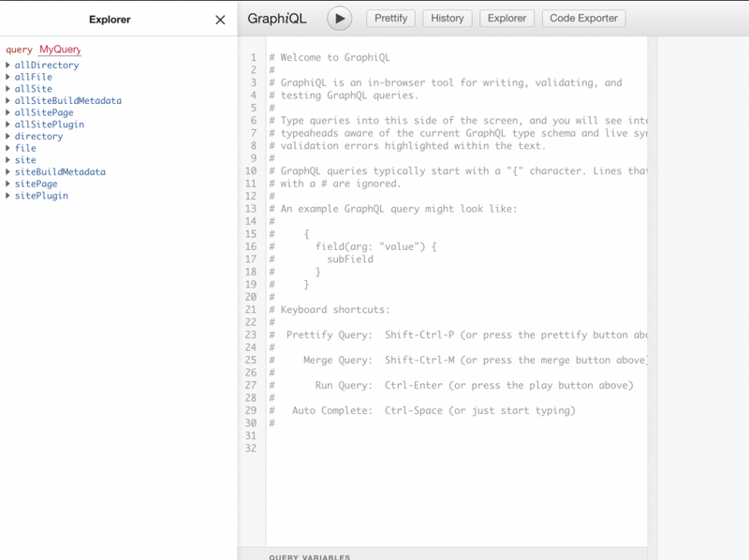The height and width of the screenshot is (560, 749).
Task: Expand the allSite field arrow
Action: click(8, 89)
